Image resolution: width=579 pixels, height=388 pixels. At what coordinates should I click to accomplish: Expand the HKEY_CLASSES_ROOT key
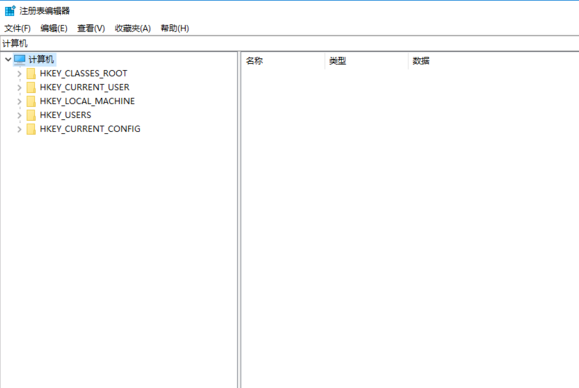[19, 74]
